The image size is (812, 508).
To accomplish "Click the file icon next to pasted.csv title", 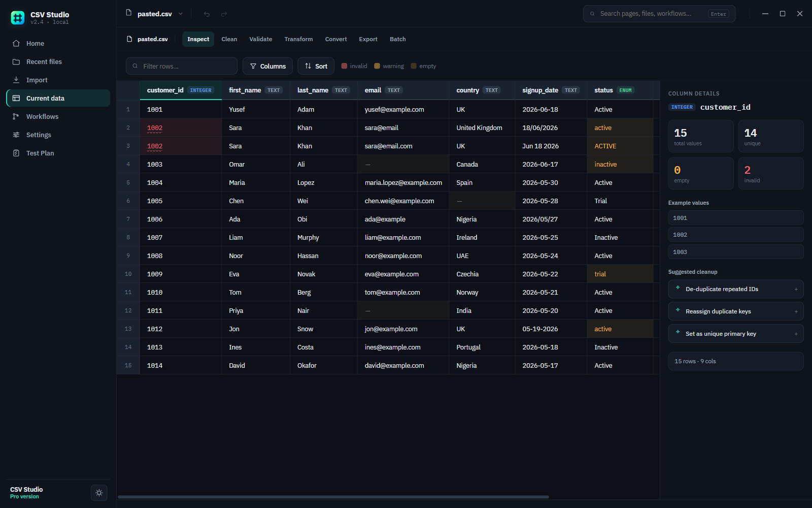I will click(129, 13).
